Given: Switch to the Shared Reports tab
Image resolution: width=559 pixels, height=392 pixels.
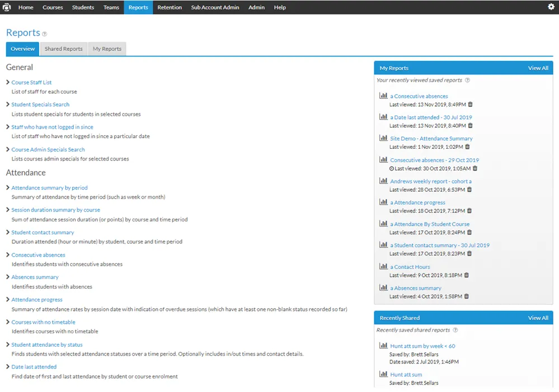Looking at the screenshot, I should pyautogui.click(x=63, y=49).
